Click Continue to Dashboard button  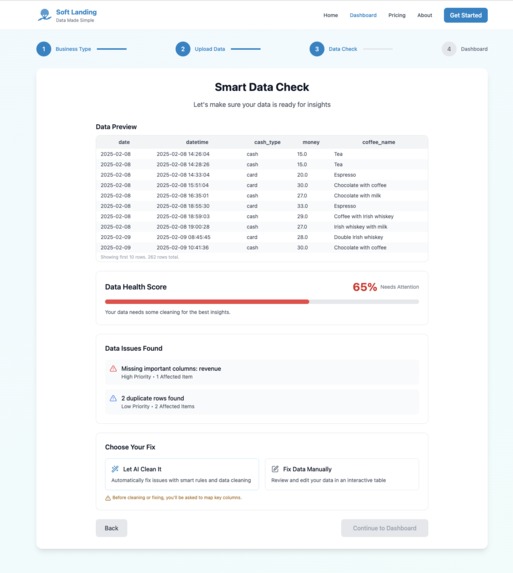[x=384, y=528]
